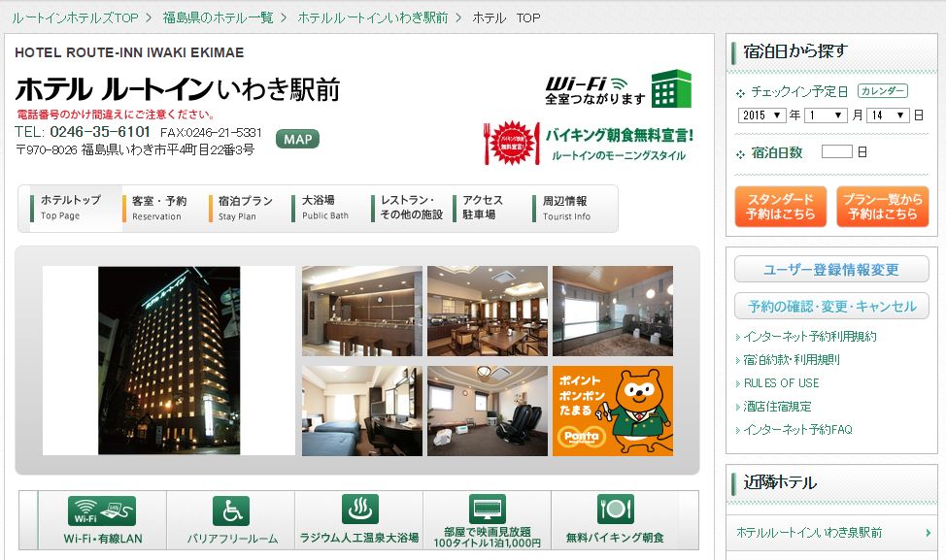Click the night hotel exterior photo
Image resolution: width=946 pixels, height=560 pixels.
click(x=169, y=360)
